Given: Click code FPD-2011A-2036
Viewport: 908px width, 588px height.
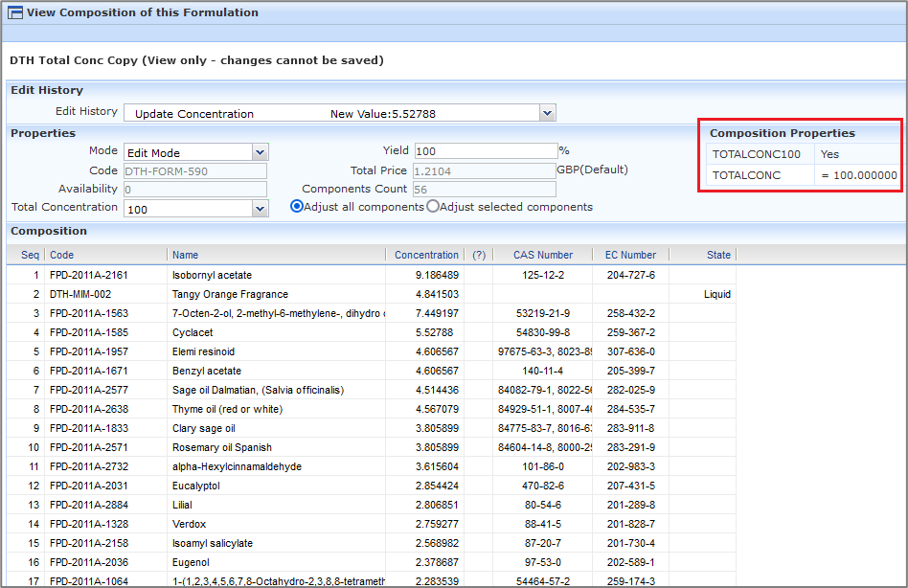Looking at the screenshot, I should click(89, 562).
